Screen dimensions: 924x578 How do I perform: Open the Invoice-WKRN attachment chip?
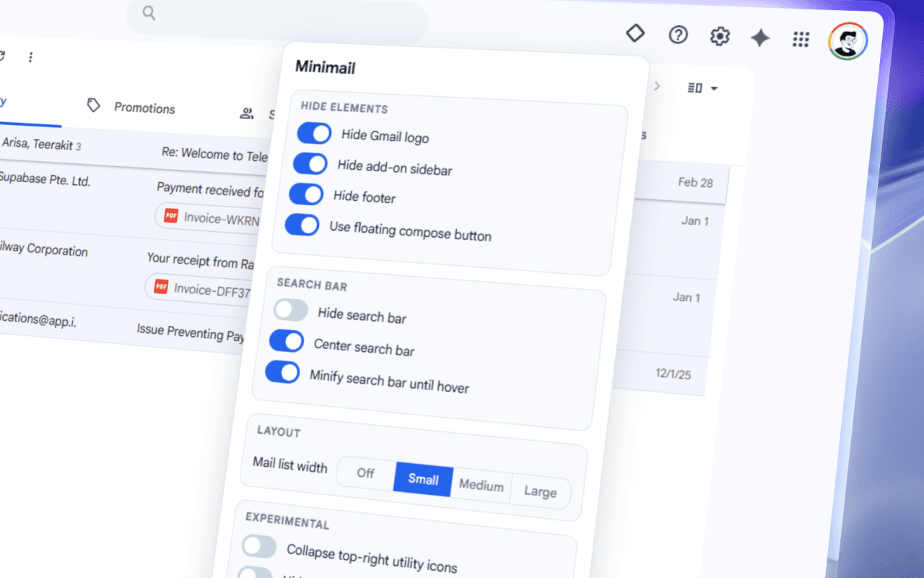(209, 217)
